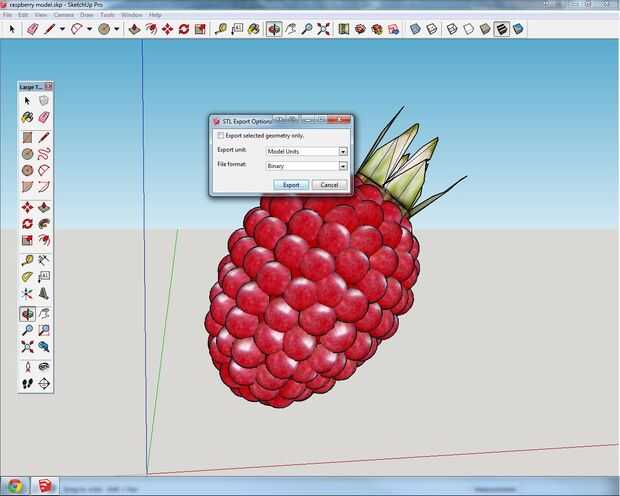Image resolution: width=620 pixels, height=496 pixels.
Task: Select the Rectangle tool in Large Tool Set
Action: (x=27, y=137)
